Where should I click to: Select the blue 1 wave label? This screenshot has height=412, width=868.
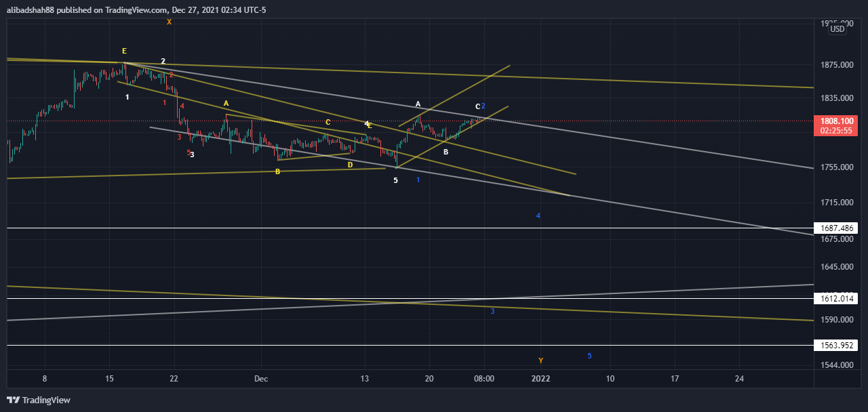pyautogui.click(x=418, y=180)
